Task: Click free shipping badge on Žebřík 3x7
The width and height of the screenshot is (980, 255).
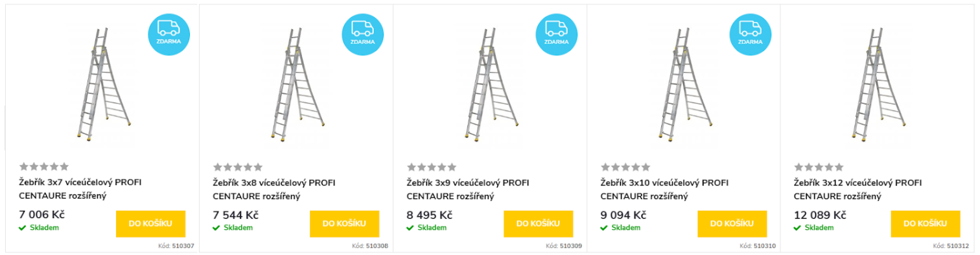Action: tap(169, 34)
